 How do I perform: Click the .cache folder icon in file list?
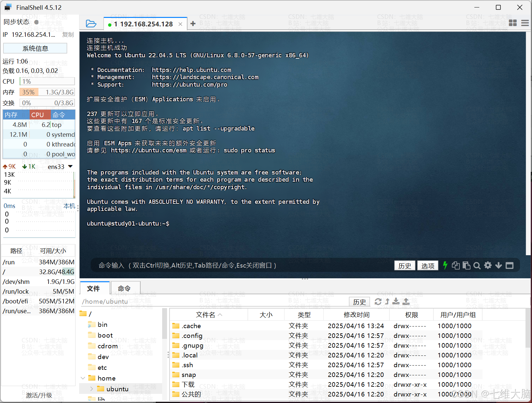coord(176,326)
